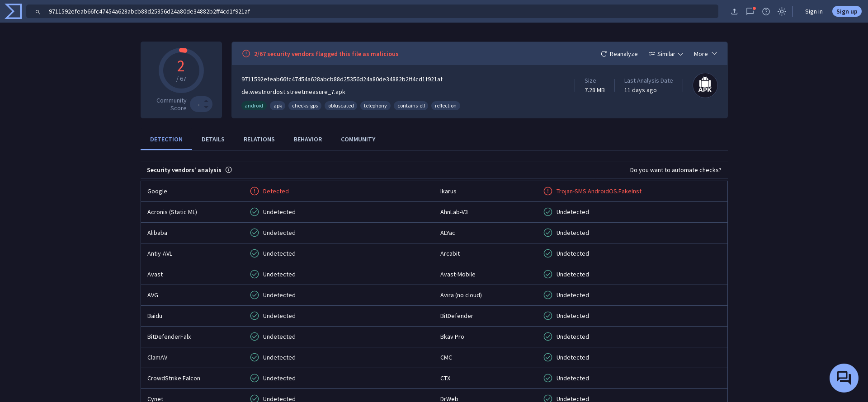
Task: Click the upload file icon
Action: pos(734,12)
